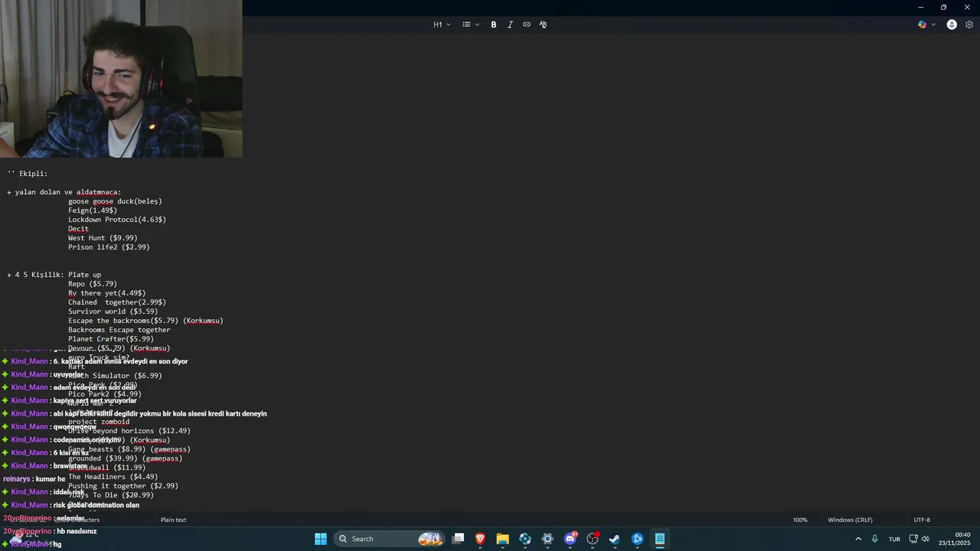Open Notepad settings gear
The height and width of the screenshot is (551, 980).
[x=969, y=24]
